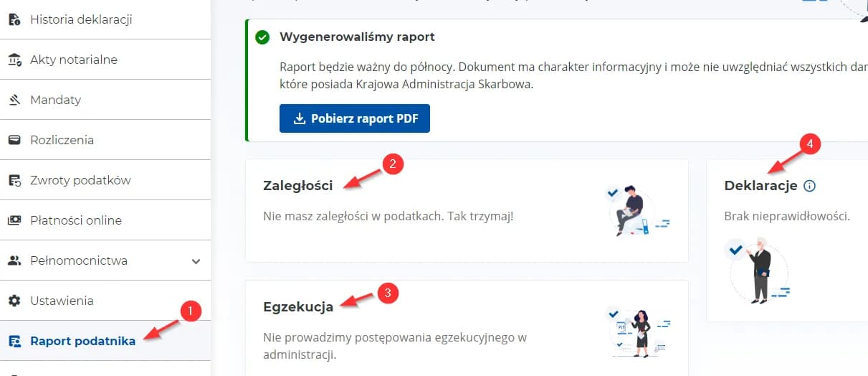
Task: Click the green success checkmark icon
Action: tap(262, 37)
